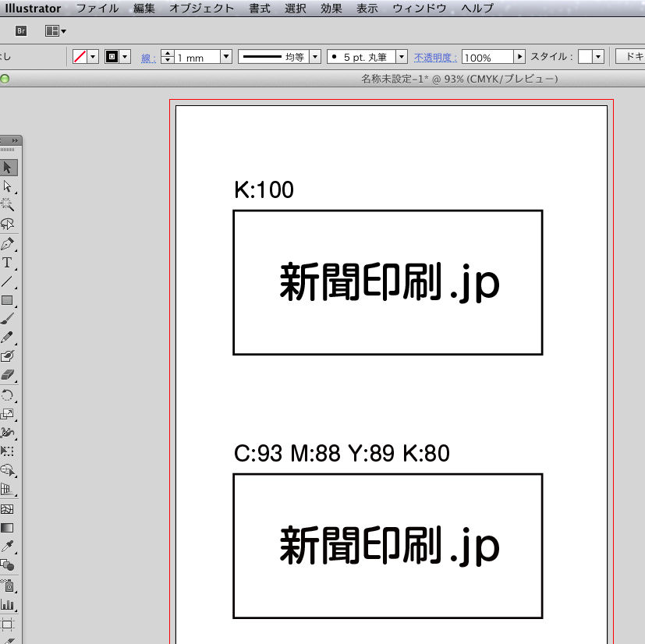The height and width of the screenshot is (644, 645).
Task: Select the Artboard tool
Action: [x=8, y=625]
